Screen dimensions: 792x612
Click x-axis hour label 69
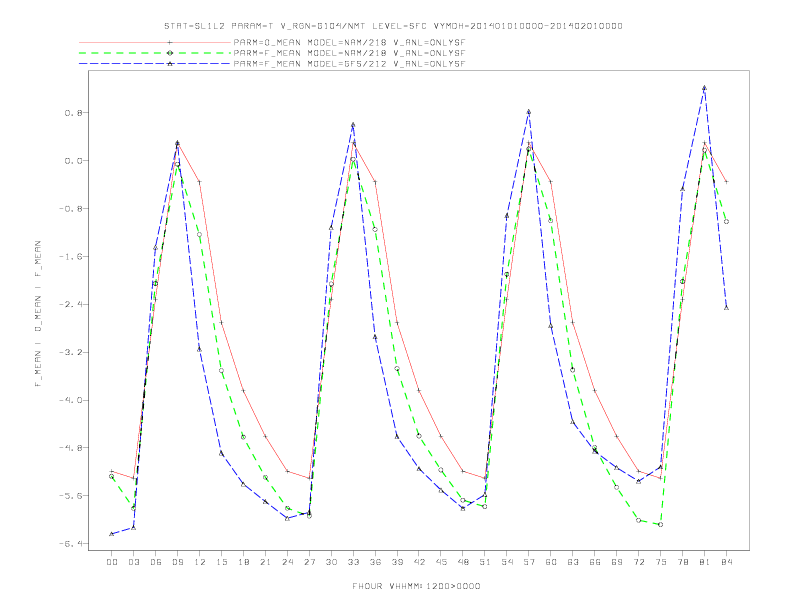[617, 562]
